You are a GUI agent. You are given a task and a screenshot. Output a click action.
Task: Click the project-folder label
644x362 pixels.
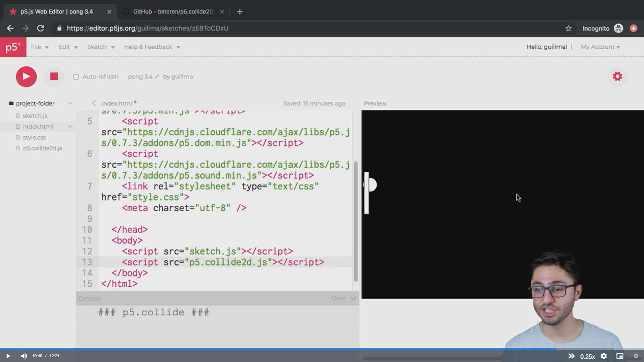coord(35,103)
